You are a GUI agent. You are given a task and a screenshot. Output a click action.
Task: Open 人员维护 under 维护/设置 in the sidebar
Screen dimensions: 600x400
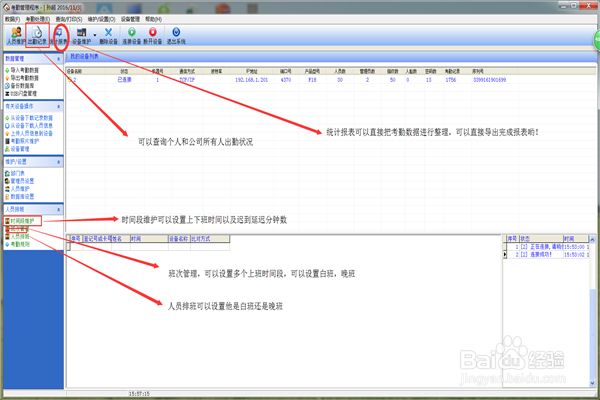(x=17, y=189)
